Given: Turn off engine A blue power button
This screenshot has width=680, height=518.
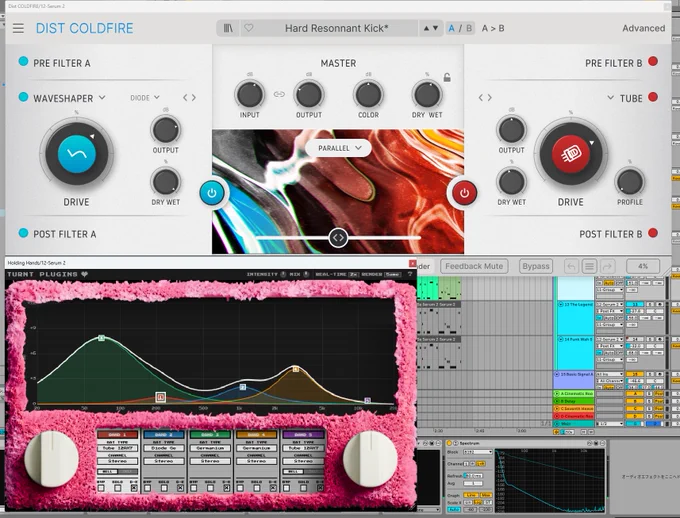Looking at the screenshot, I should pos(212,193).
